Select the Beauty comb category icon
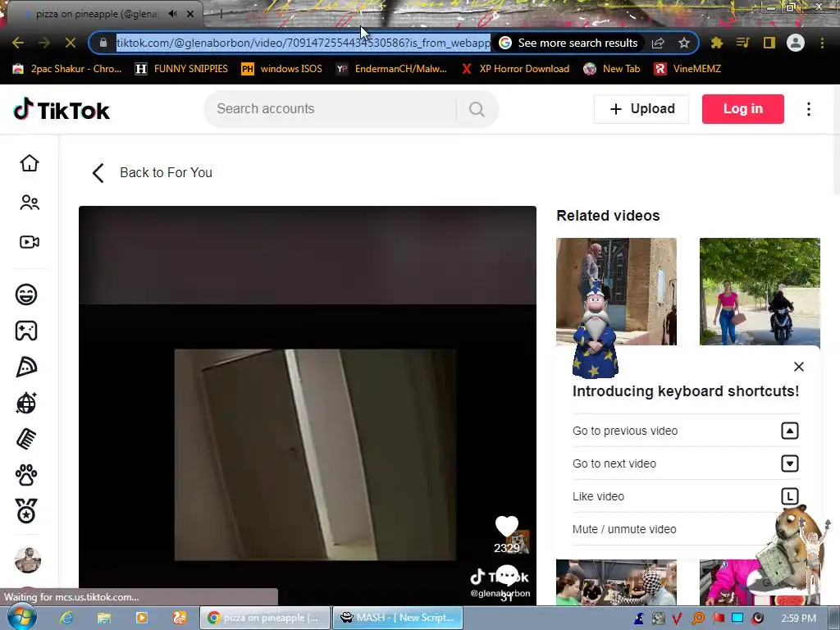This screenshot has width=840, height=630. pyautogui.click(x=26, y=440)
